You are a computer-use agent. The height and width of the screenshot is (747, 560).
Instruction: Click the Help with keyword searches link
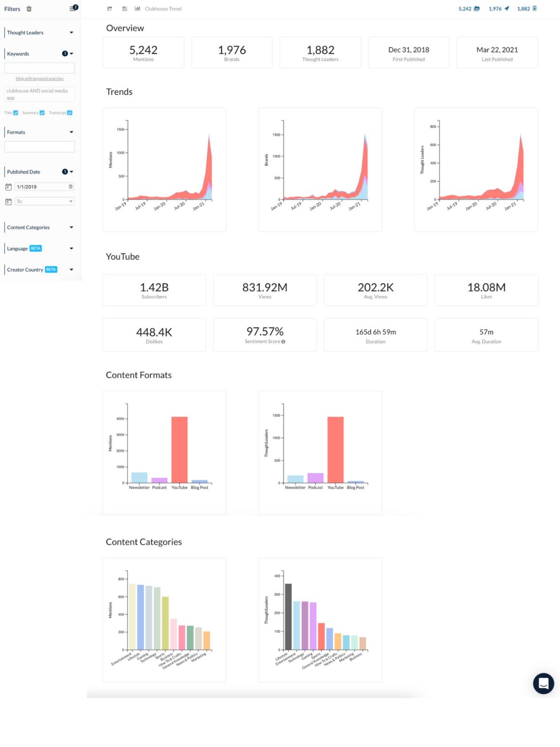point(40,78)
